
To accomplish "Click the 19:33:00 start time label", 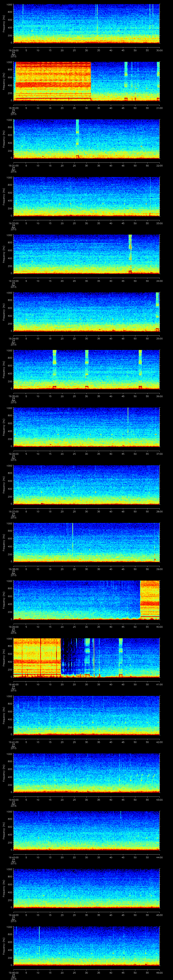I will coord(13,281).
